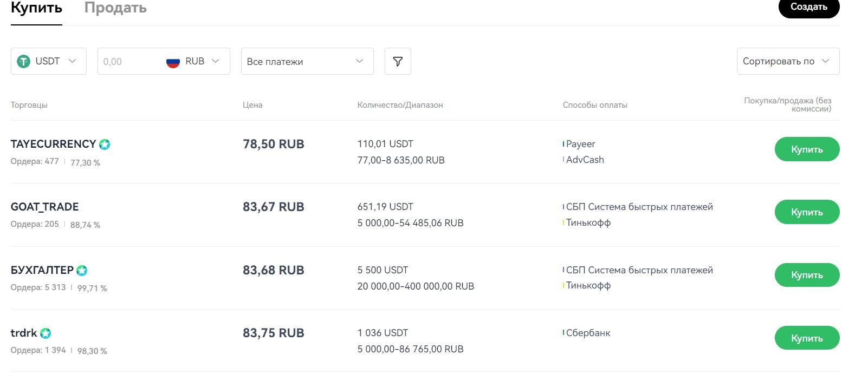Click БУХГАЛТЕР verified badge icon
This screenshot has height=374, width=868.
(x=82, y=271)
